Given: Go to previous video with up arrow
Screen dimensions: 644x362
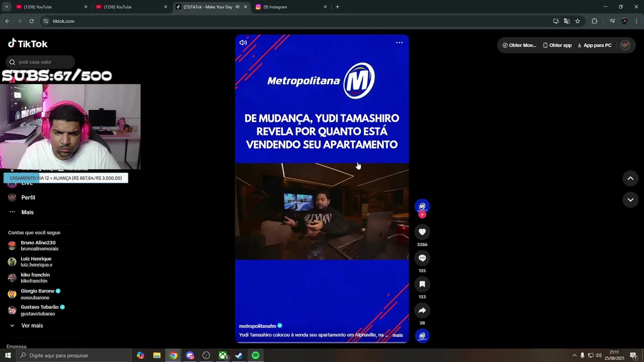Looking at the screenshot, I should [x=630, y=178].
